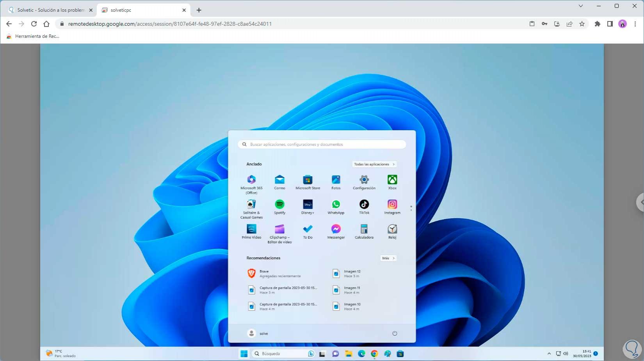
Task: Expand the tab search dropdown arrow
Action: (581, 6)
